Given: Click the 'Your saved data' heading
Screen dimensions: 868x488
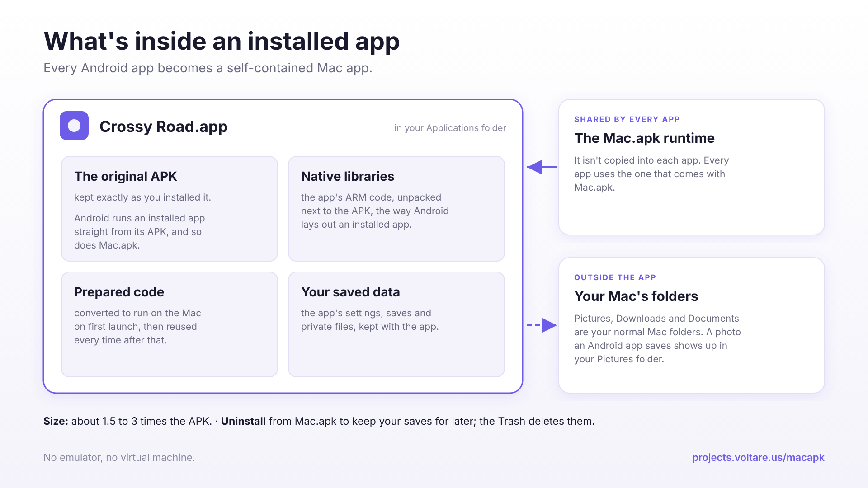Looking at the screenshot, I should [350, 292].
